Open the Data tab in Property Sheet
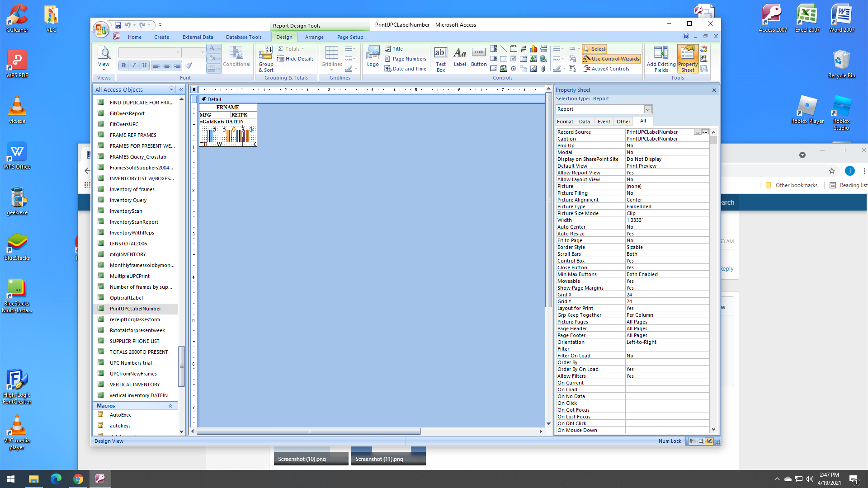Viewport: 868px width, 488px height. tap(584, 122)
